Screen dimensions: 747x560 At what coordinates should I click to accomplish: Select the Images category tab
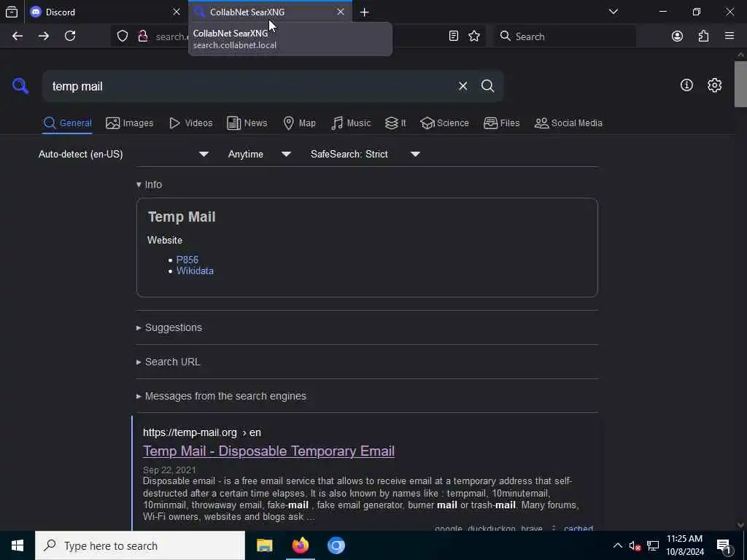point(130,123)
